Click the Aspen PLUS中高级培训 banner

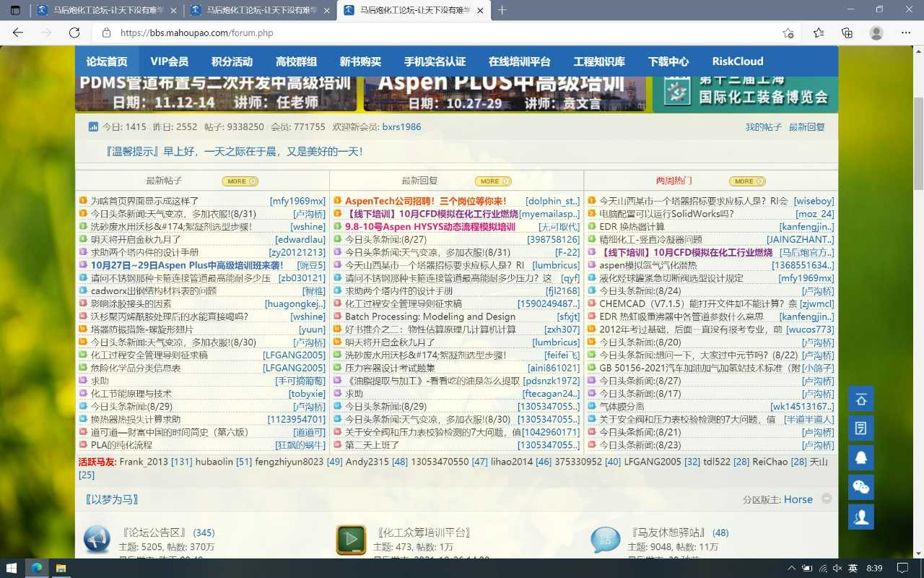click(504, 94)
